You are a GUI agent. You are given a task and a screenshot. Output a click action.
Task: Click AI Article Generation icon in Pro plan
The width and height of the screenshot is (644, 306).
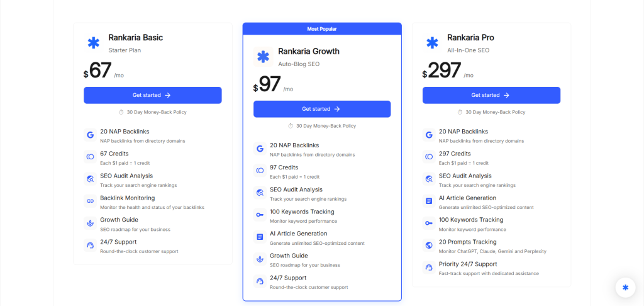click(429, 201)
